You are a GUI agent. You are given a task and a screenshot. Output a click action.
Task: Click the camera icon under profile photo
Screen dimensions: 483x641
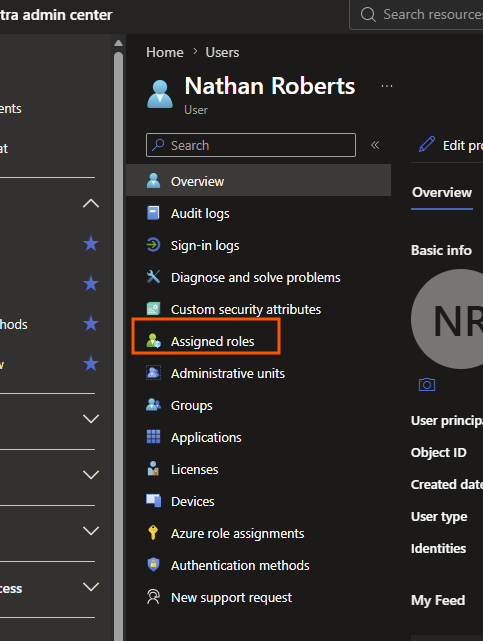tap(427, 385)
